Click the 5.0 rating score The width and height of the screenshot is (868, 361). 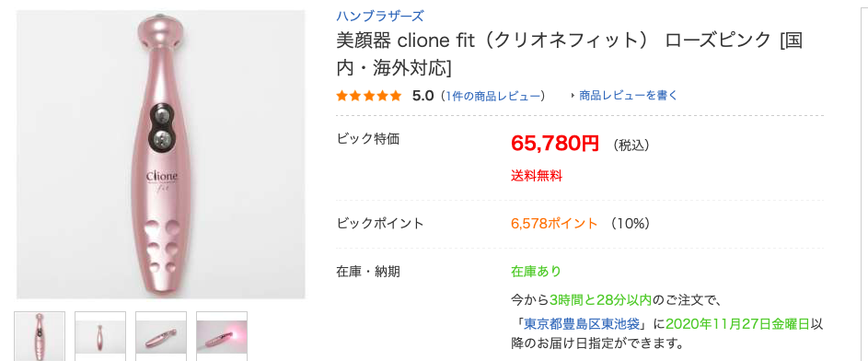tap(422, 96)
